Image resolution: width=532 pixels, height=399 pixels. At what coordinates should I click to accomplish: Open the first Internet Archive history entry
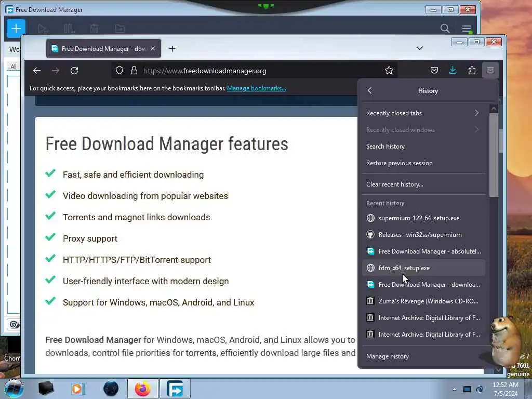[x=423, y=318]
